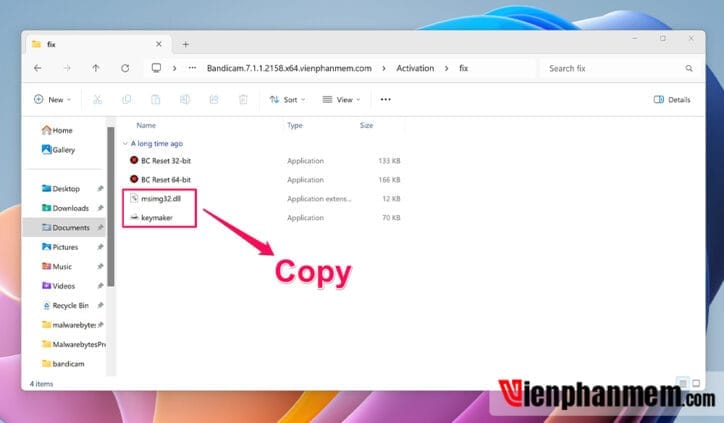Collapse the A long time ago group
724x423 pixels.
125,144
